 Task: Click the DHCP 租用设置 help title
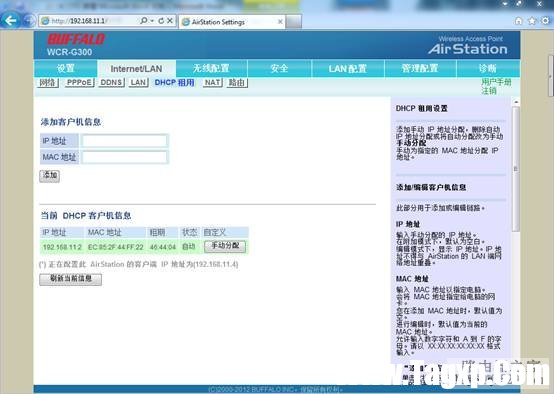tap(422, 108)
